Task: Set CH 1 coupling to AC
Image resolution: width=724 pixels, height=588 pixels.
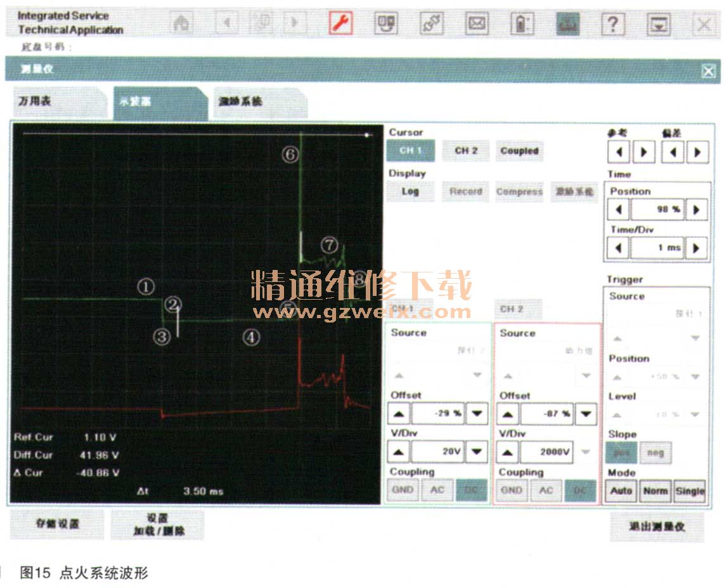Action: 437,490
